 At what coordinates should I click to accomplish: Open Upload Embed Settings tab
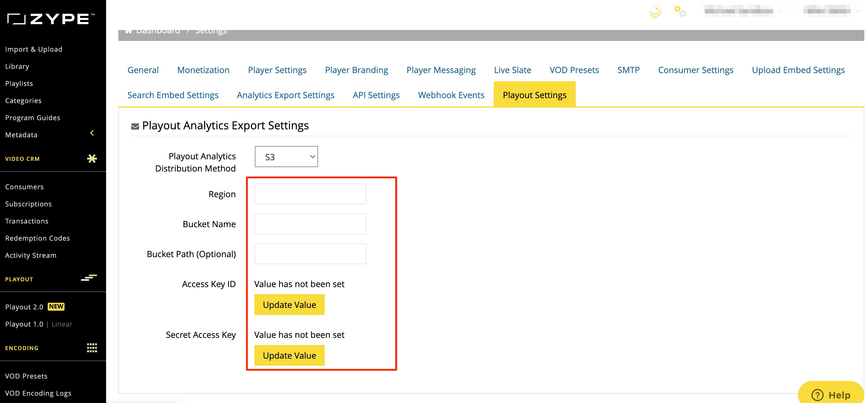coord(798,70)
